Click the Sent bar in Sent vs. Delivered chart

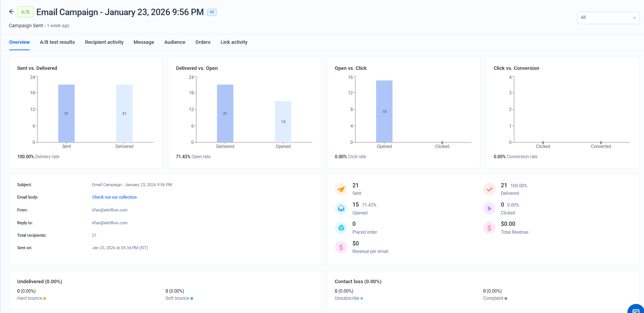click(66, 113)
